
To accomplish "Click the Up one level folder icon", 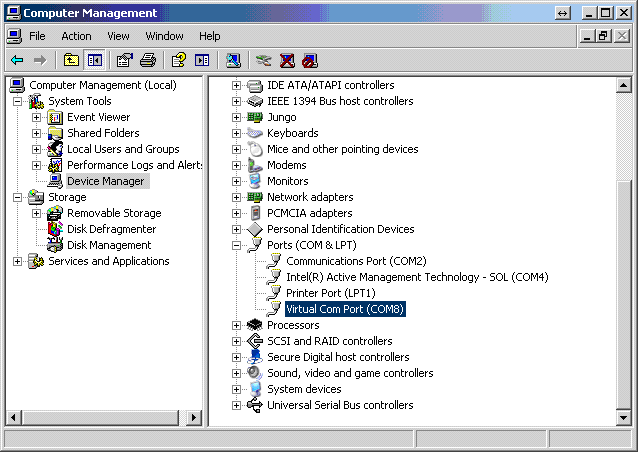I will tap(71, 60).
